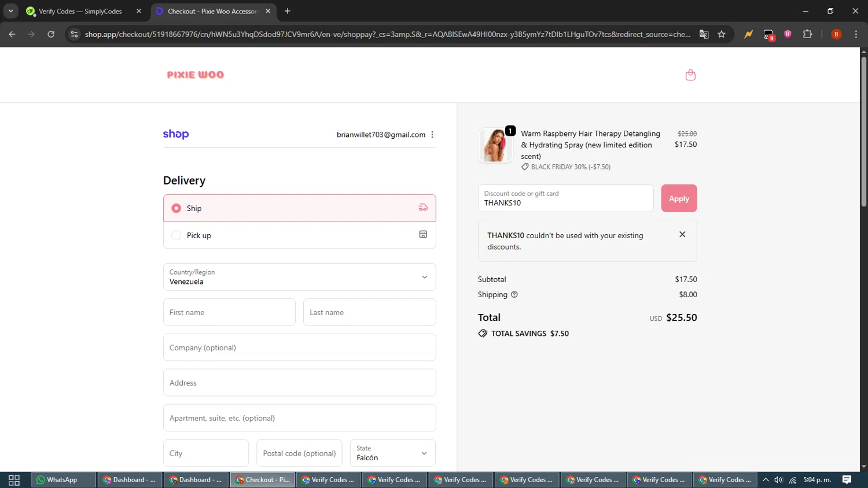Go forward in browser history
The image size is (868, 488).
[x=31, y=34]
